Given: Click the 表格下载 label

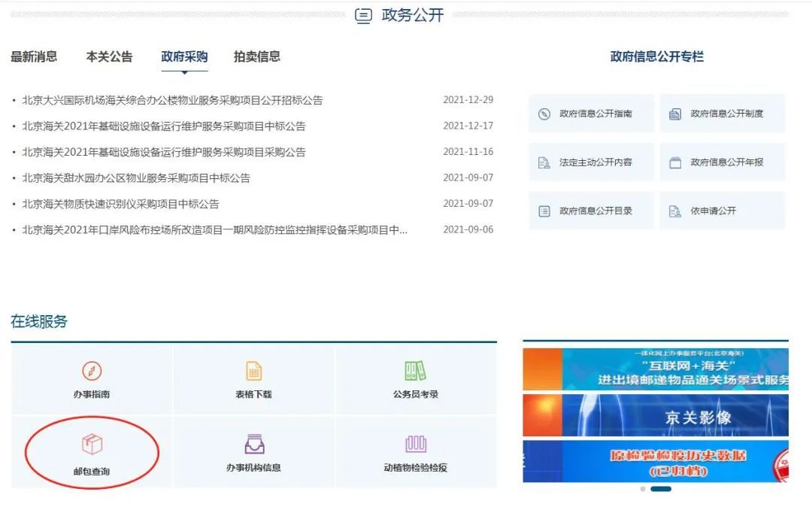Looking at the screenshot, I should 254,394.
